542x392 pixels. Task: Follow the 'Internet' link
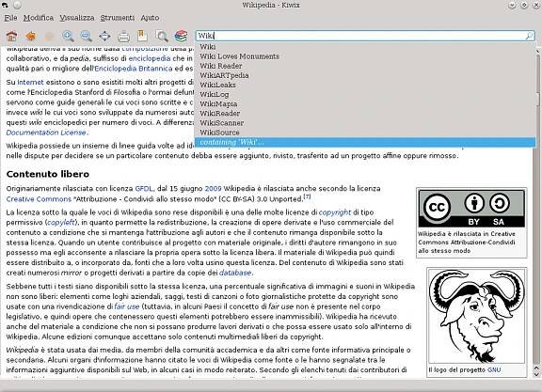pyautogui.click(x=30, y=82)
